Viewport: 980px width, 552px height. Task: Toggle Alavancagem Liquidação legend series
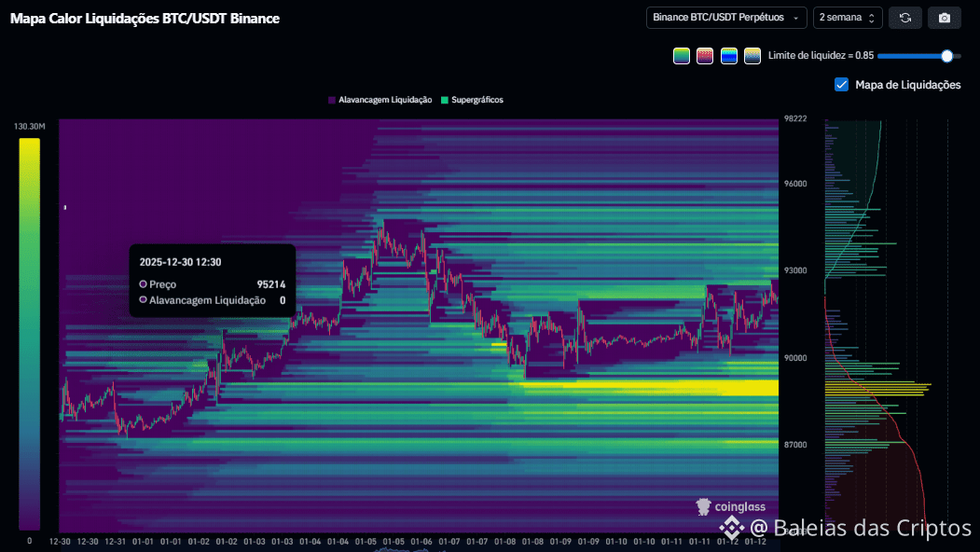380,100
